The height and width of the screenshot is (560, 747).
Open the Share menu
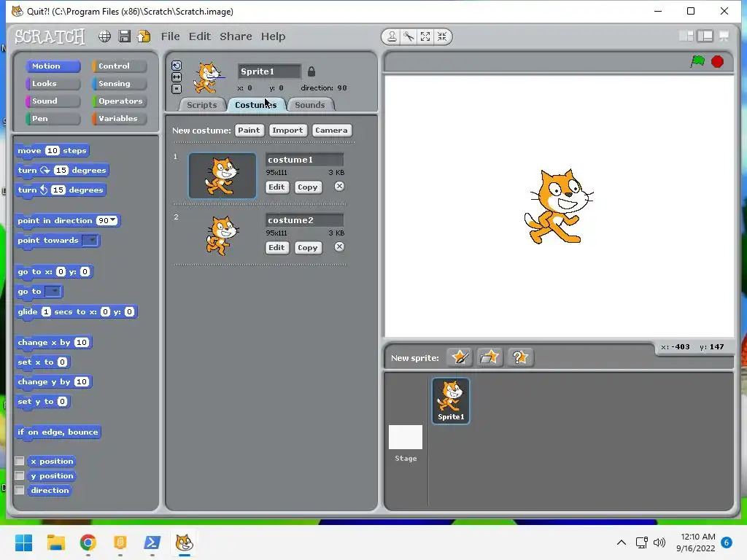click(x=236, y=36)
